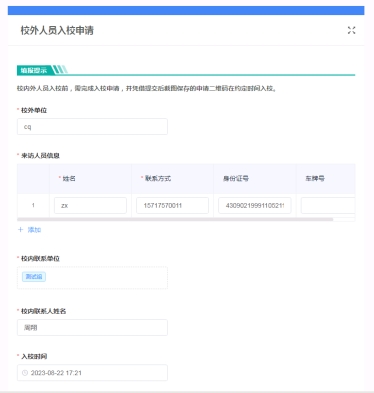Select the 测试组 tag in 校内联系单位
This screenshot has height=393, width=374.
34,277
